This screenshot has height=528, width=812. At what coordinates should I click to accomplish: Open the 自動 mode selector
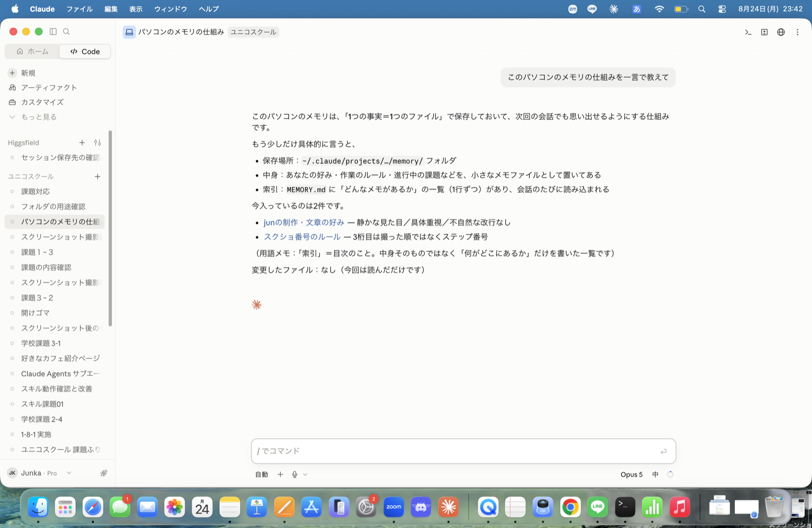point(261,474)
